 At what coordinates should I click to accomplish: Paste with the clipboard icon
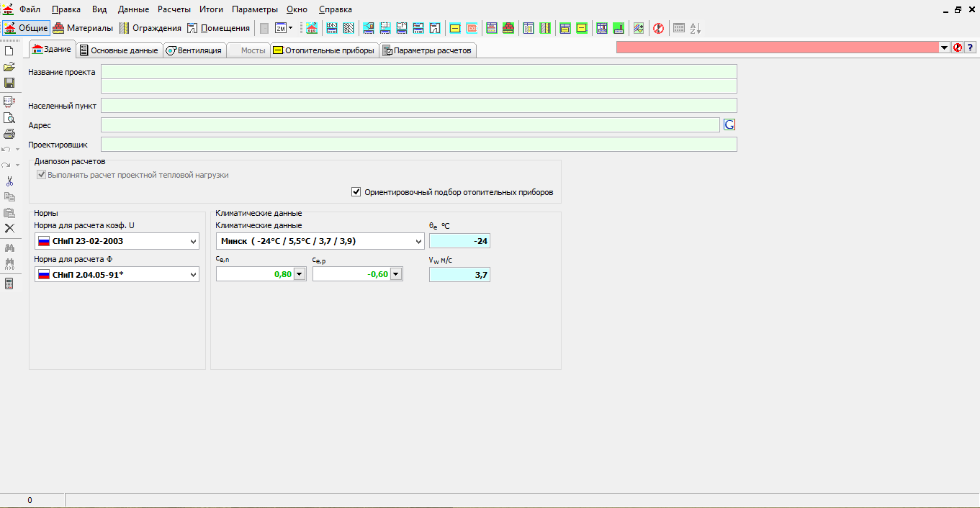pos(9,212)
